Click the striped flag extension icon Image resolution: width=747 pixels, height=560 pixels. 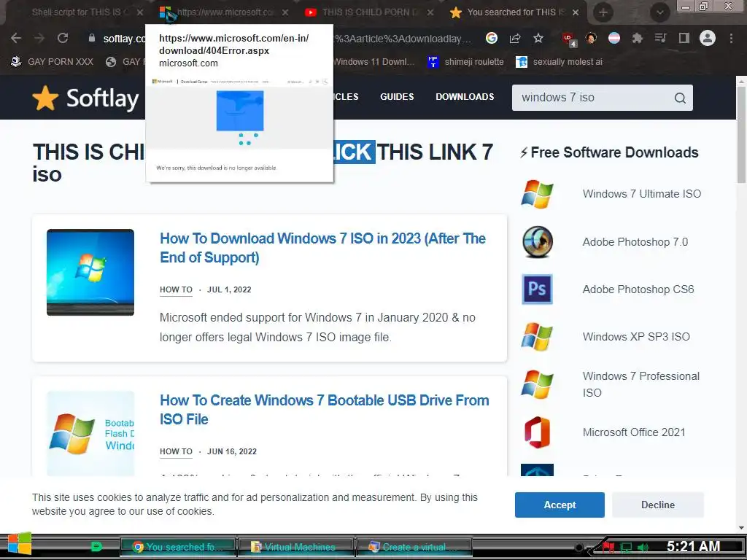point(614,38)
